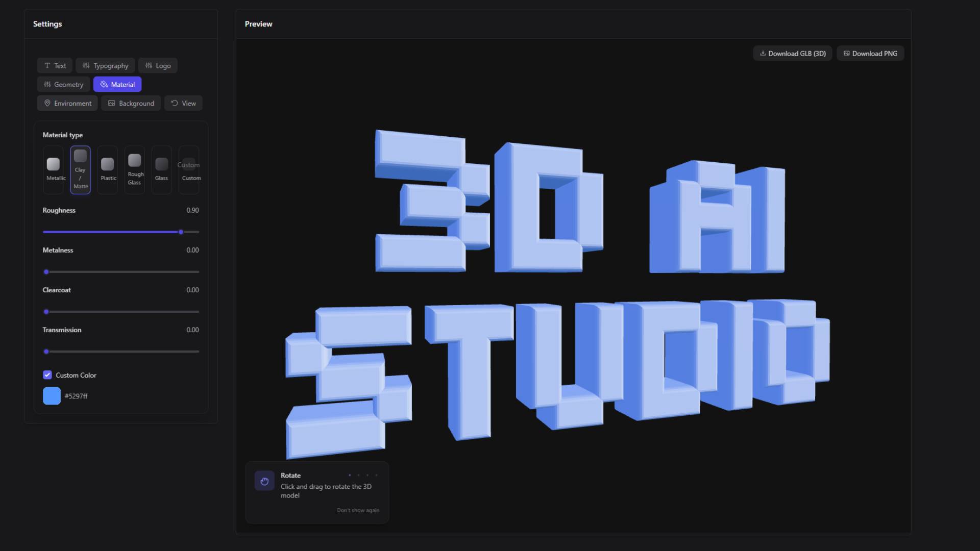Open the Environment tab
Screen dimensions: 980x551
click(67, 104)
